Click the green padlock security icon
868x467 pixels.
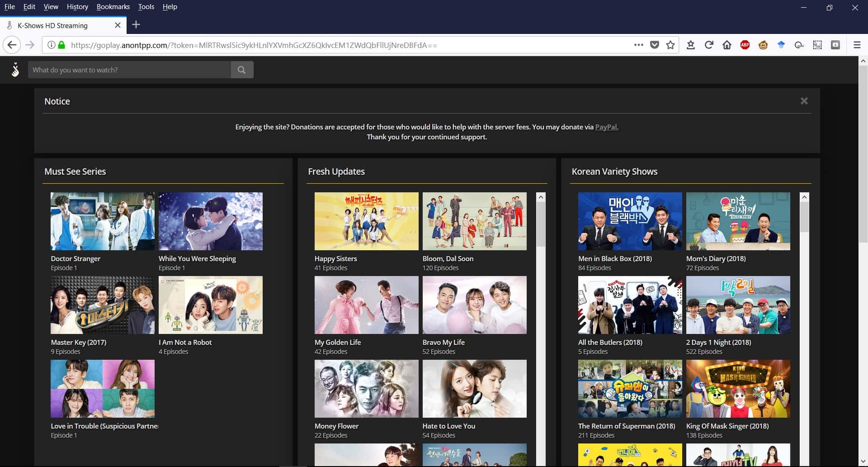point(61,45)
